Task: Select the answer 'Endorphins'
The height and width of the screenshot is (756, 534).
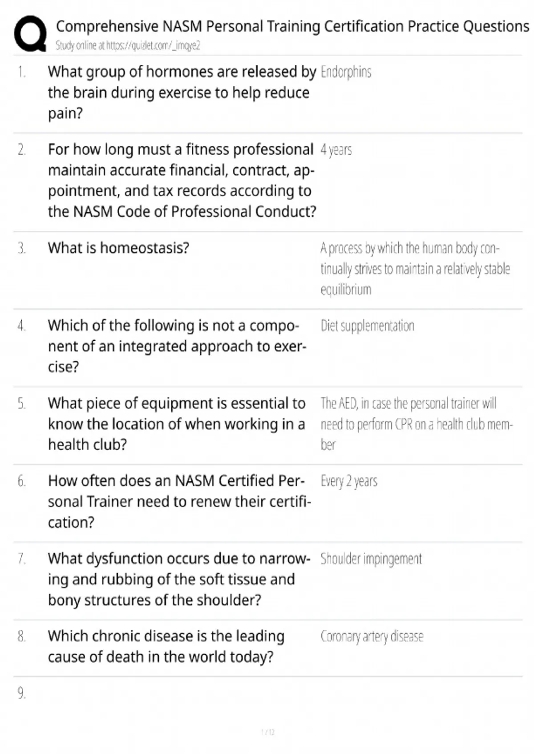Action: [346, 72]
